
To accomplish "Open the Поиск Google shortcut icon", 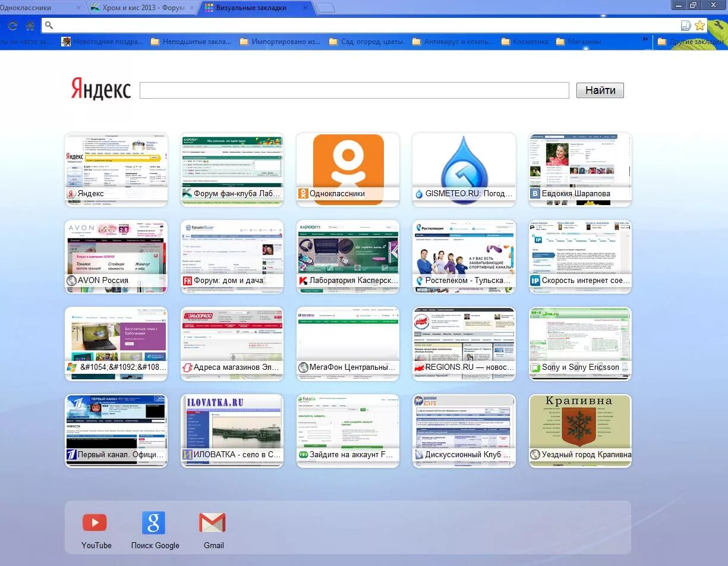I will (x=153, y=523).
